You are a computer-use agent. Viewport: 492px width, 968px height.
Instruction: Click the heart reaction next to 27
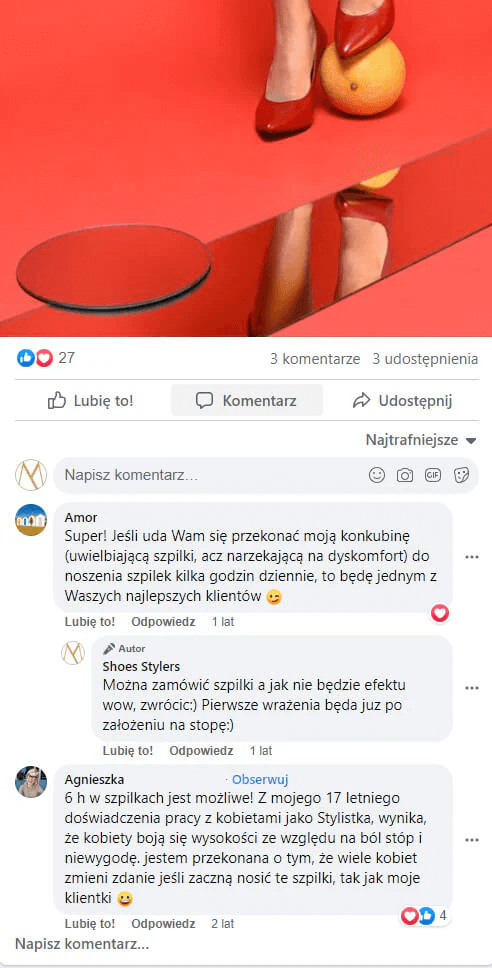[44, 358]
